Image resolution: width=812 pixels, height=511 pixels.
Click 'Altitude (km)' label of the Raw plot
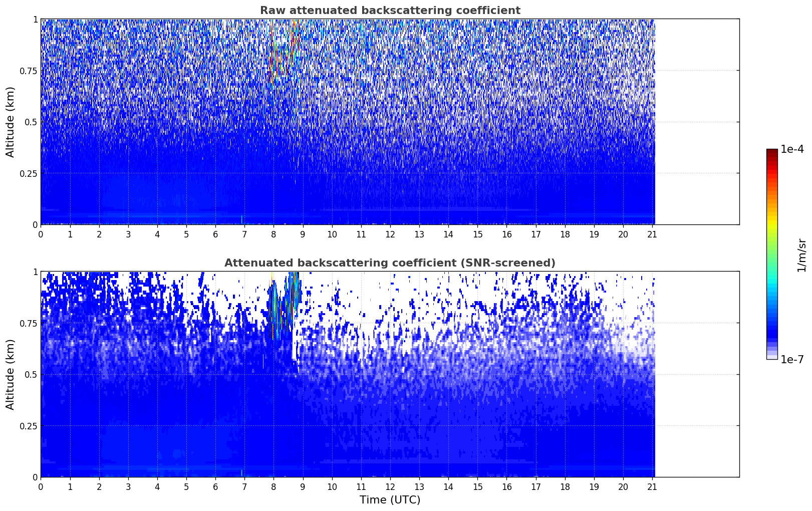[x=11, y=122]
